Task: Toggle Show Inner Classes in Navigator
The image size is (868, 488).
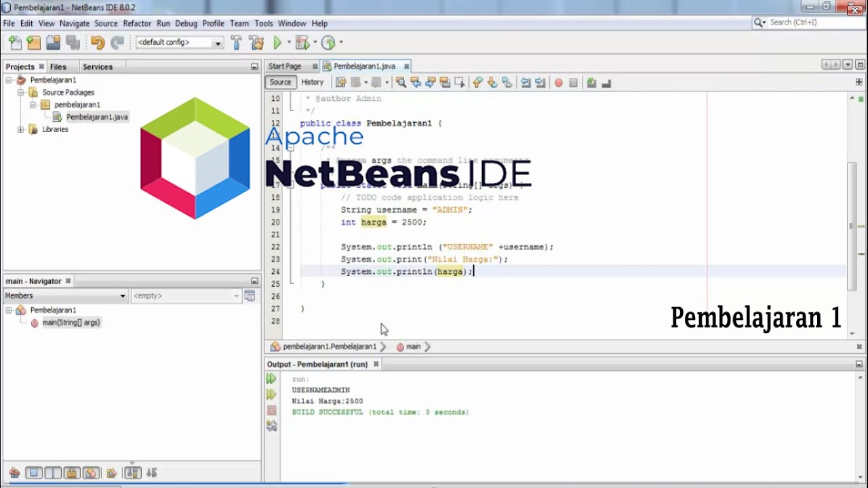Action: (x=91, y=473)
